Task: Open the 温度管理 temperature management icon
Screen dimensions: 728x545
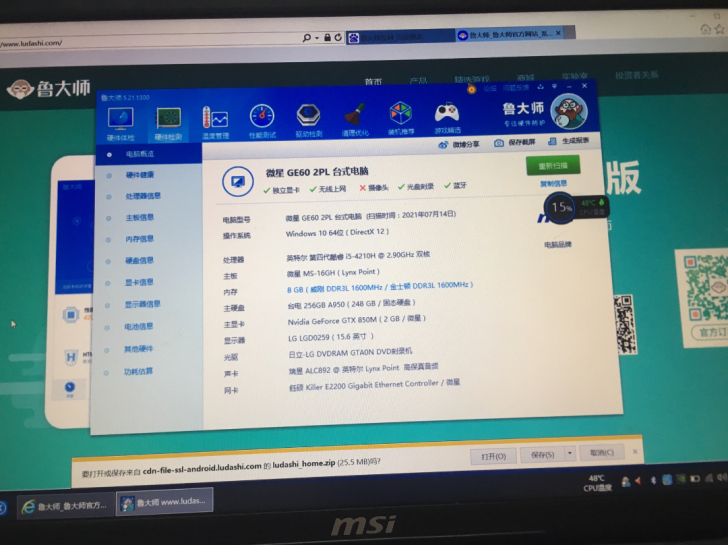Action: [x=215, y=122]
